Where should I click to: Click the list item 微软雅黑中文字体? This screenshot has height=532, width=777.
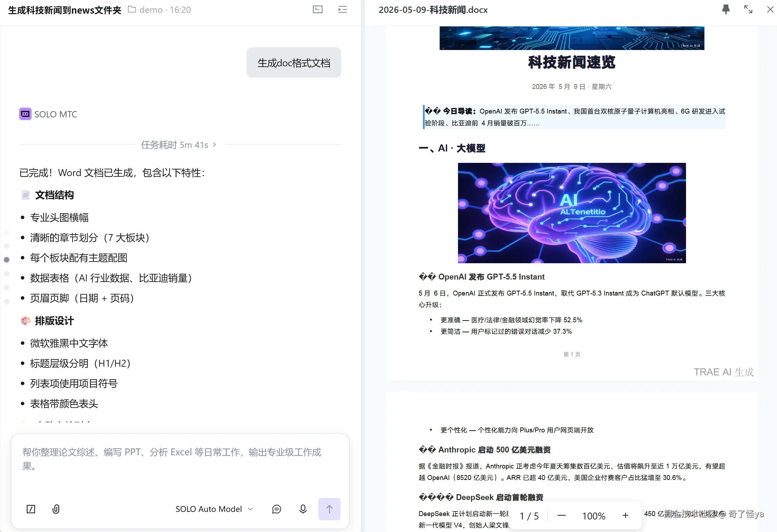69,343
